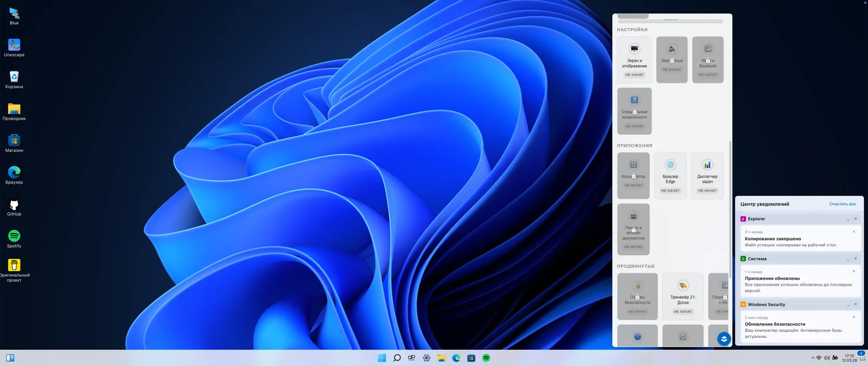This screenshot has width=868, height=366.
Task: Open the Microsoft Store taskbar icon
Action: pyautogui.click(x=471, y=358)
